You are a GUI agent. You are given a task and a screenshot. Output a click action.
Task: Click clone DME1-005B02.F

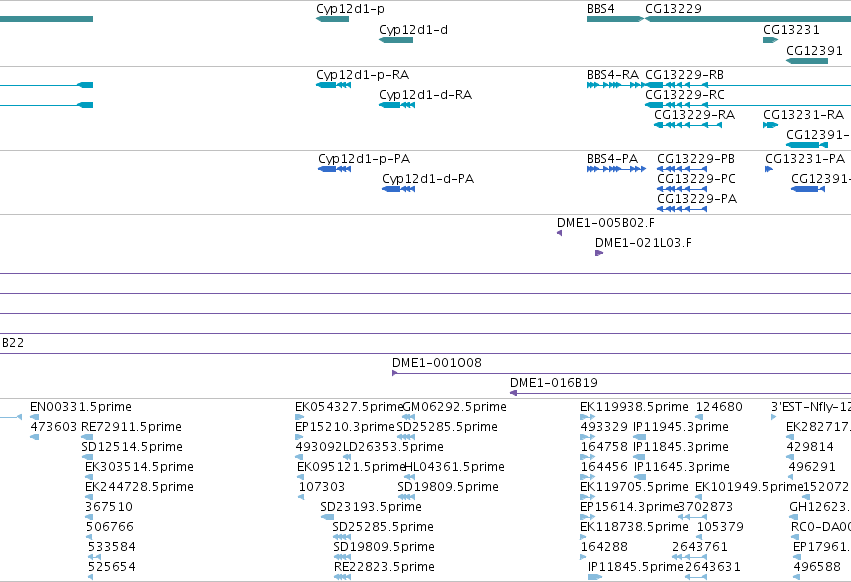pyautogui.click(x=560, y=233)
